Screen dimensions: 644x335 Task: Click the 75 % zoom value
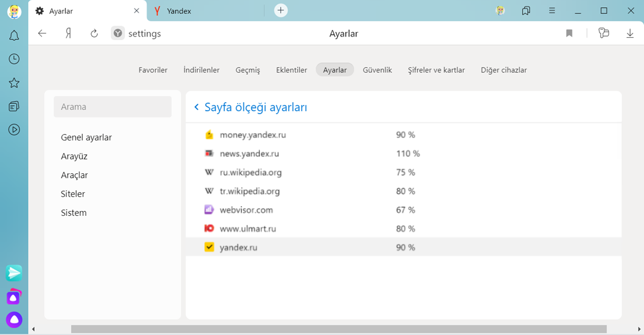pos(405,173)
